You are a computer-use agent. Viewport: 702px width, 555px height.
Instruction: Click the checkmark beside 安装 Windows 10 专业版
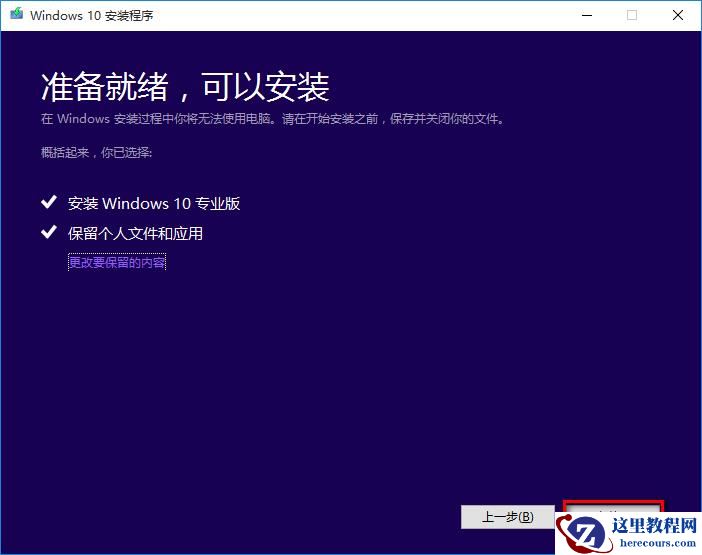(x=49, y=202)
